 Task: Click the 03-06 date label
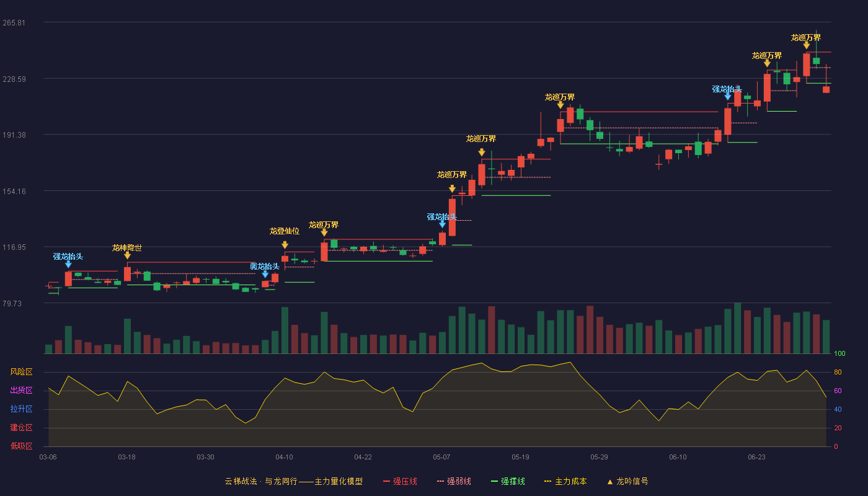coord(48,457)
